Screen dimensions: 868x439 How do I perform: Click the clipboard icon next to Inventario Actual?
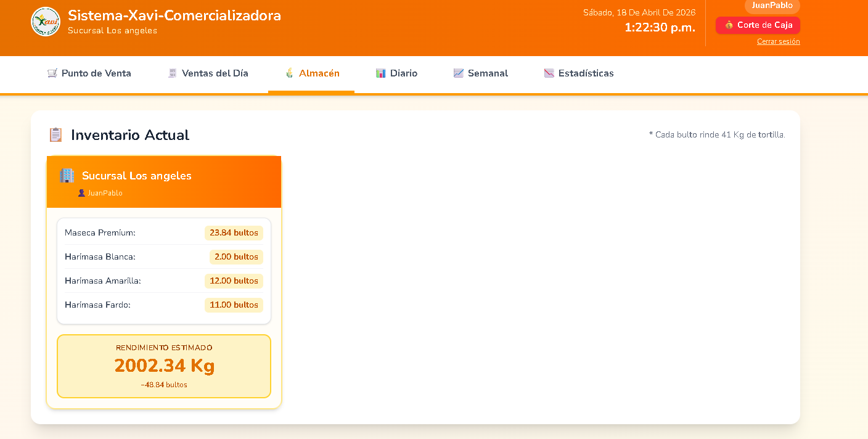(x=55, y=134)
